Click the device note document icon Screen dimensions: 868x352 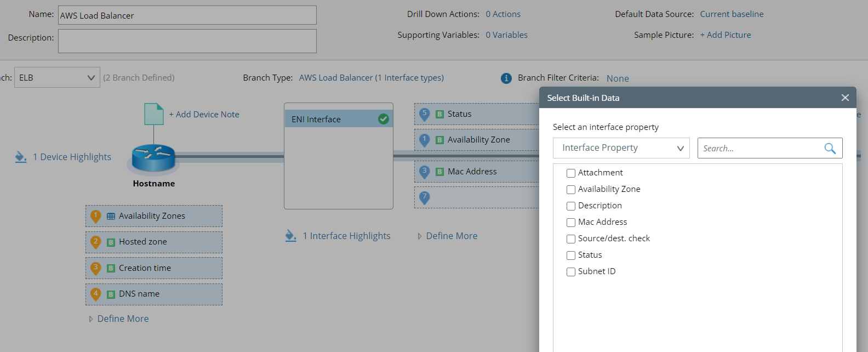click(153, 114)
